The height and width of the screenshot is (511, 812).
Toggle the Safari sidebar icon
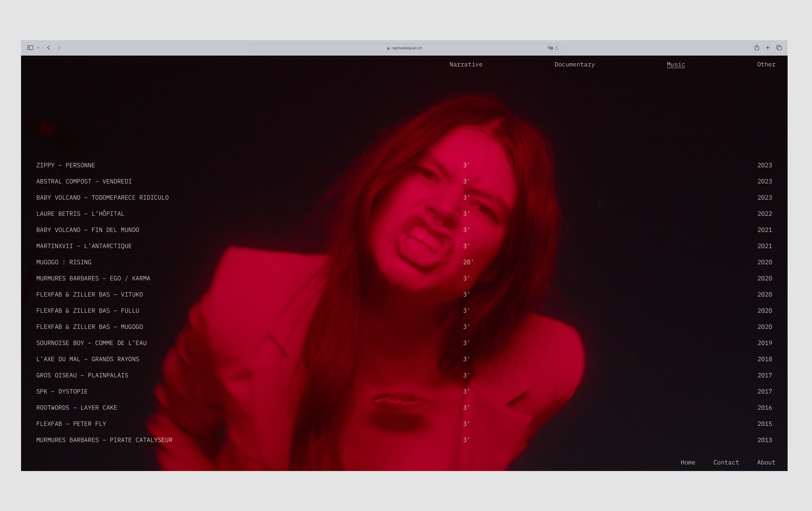coord(30,48)
